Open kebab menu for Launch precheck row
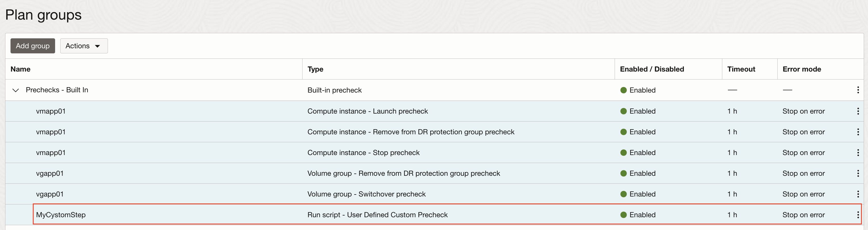 [x=857, y=111]
